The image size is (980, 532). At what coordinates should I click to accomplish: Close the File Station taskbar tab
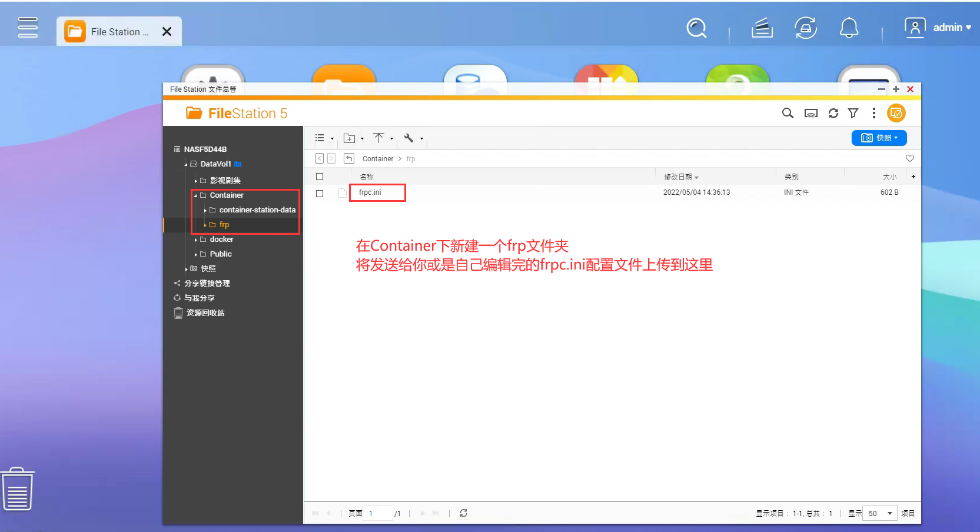[x=167, y=32]
